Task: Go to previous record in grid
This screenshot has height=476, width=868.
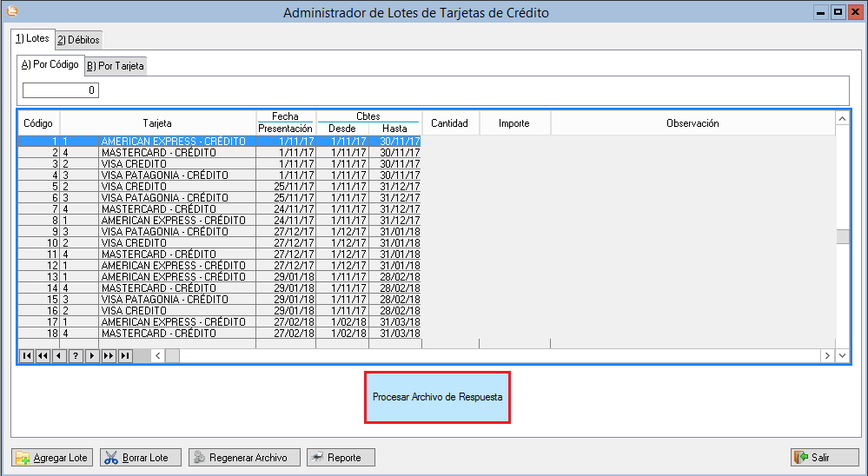Action: pyautogui.click(x=59, y=356)
